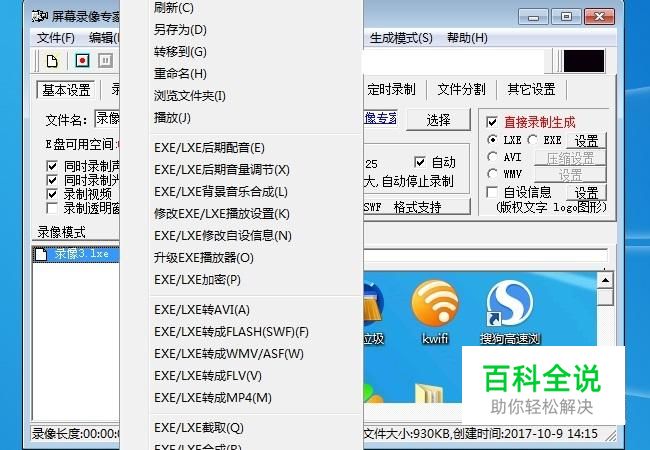Click the pause toolbar icon
This screenshot has width=650, height=450.
(106, 61)
